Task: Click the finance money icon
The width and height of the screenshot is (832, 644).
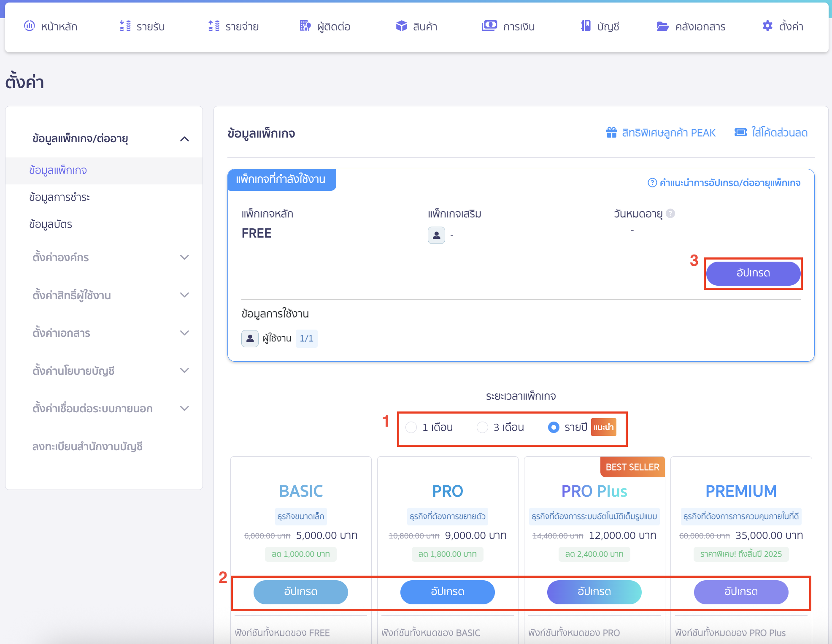Action: click(489, 26)
